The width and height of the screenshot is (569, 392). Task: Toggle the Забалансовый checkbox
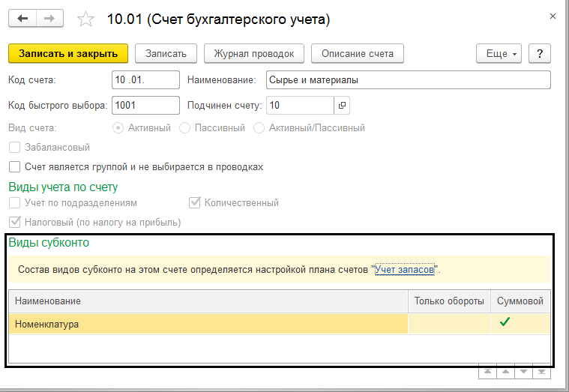[x=14, y=148]
